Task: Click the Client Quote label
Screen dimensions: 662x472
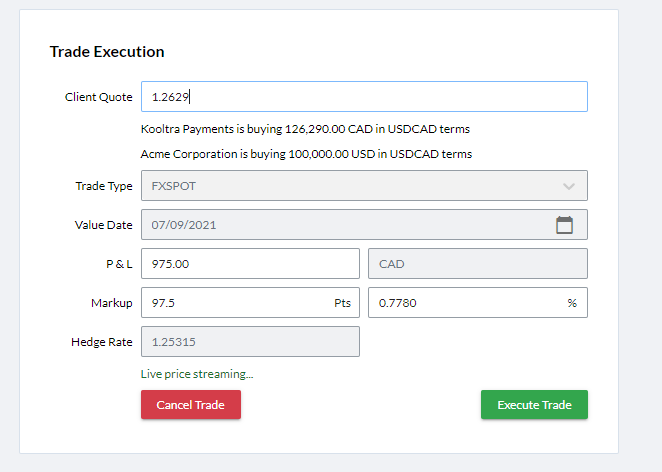Action: coord(98,97)
